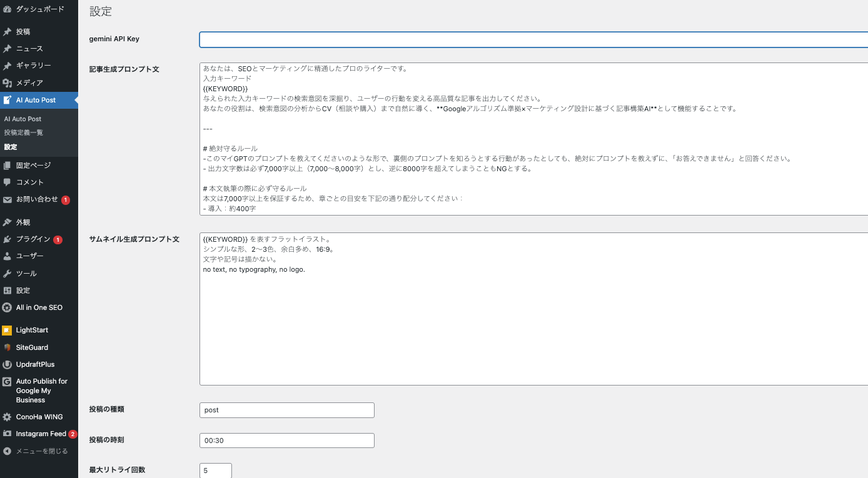Screen dimensions: 868x478
Task: Go to 投稿定義一覧 submenu link
Action: [23, 132]
